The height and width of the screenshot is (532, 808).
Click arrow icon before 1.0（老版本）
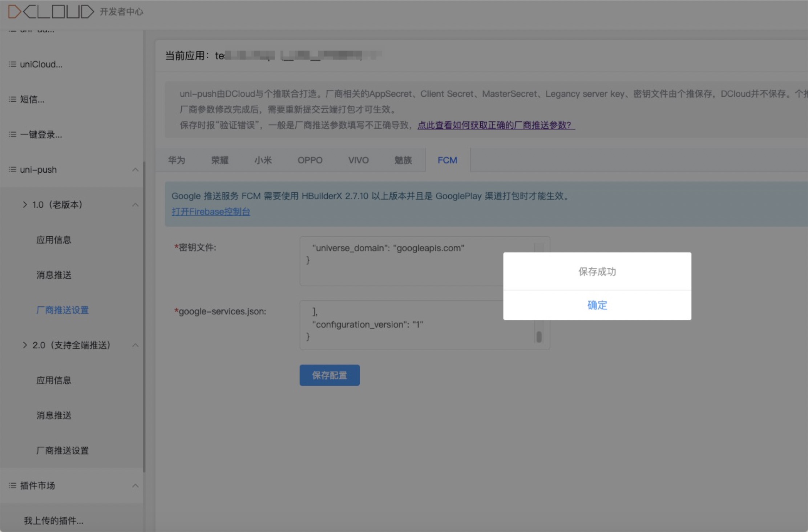pos(25,205)
